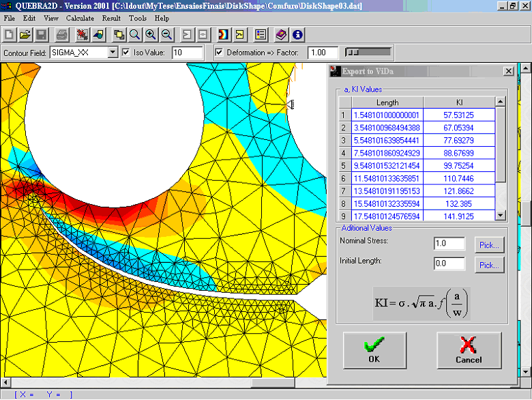Cancel the Export to ViDa dialog
532x400 pixels.
[x=468, y=350]
